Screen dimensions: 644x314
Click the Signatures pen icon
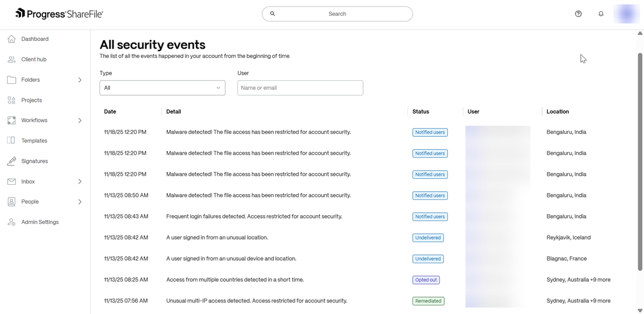click(x=12, y=161)
